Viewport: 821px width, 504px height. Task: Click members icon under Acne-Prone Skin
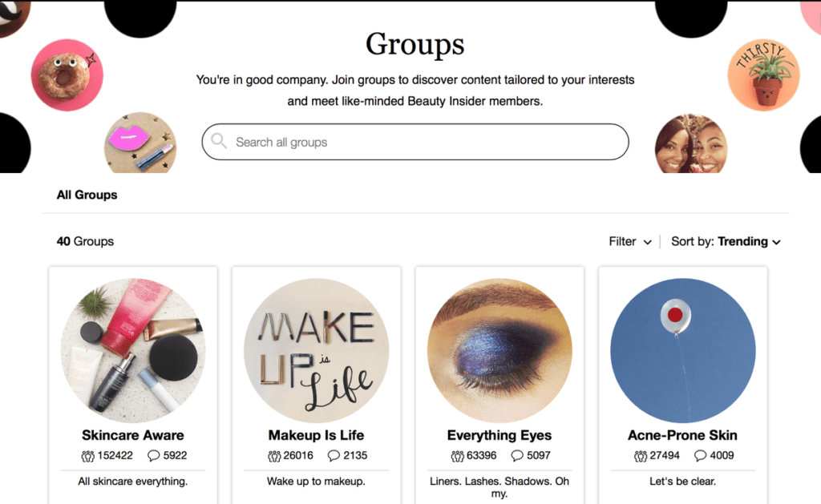coord(641,456)
